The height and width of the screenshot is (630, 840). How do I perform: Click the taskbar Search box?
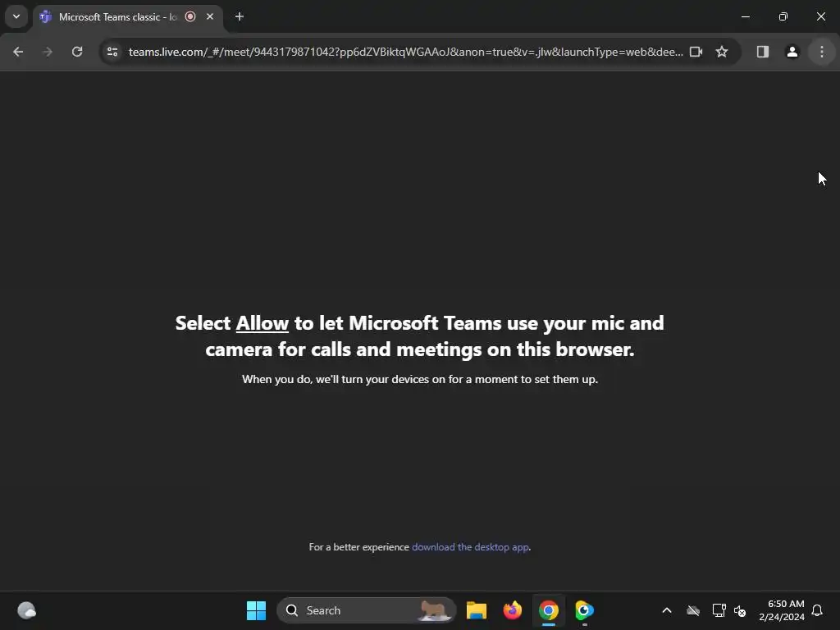pos(367,610)
